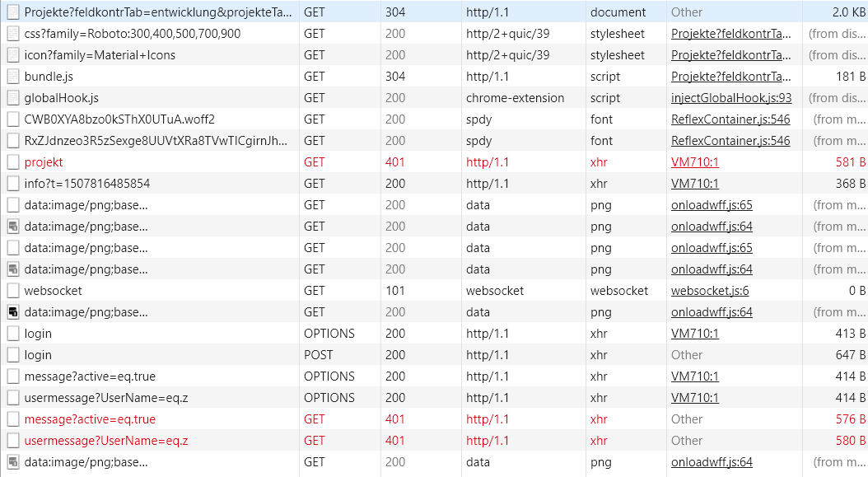Screen dimensions: 868x477
Task: Open the onloadwff.js:65 initiator link
Action: (711, 204)
